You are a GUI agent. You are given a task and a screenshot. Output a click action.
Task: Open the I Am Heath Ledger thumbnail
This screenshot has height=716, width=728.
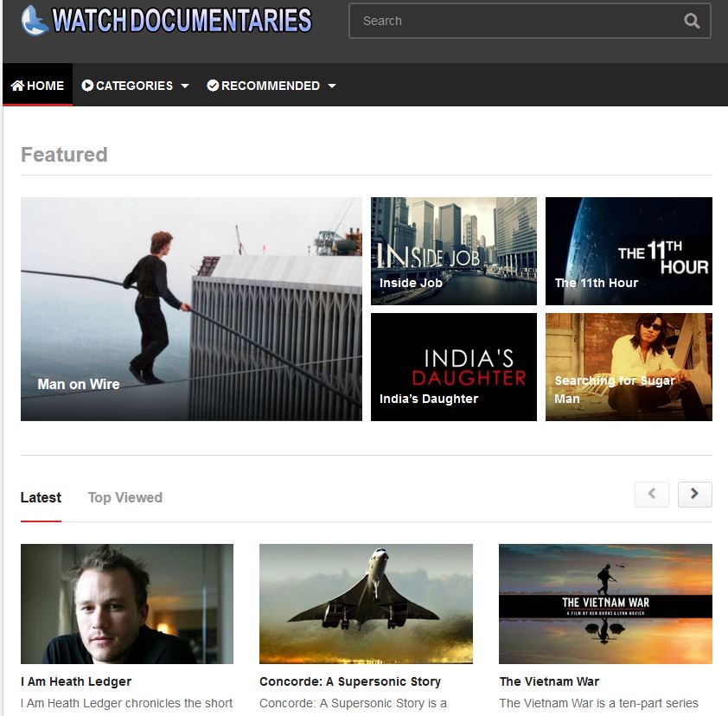[127, 604]
